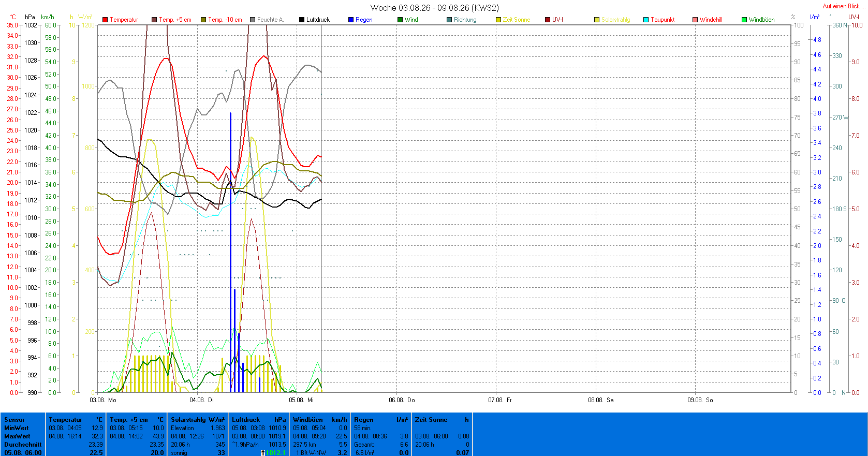The image size is (868, 456).
Task: Click the 'km/h' unit label above the green axis
Action: click(x=47, y=17)
